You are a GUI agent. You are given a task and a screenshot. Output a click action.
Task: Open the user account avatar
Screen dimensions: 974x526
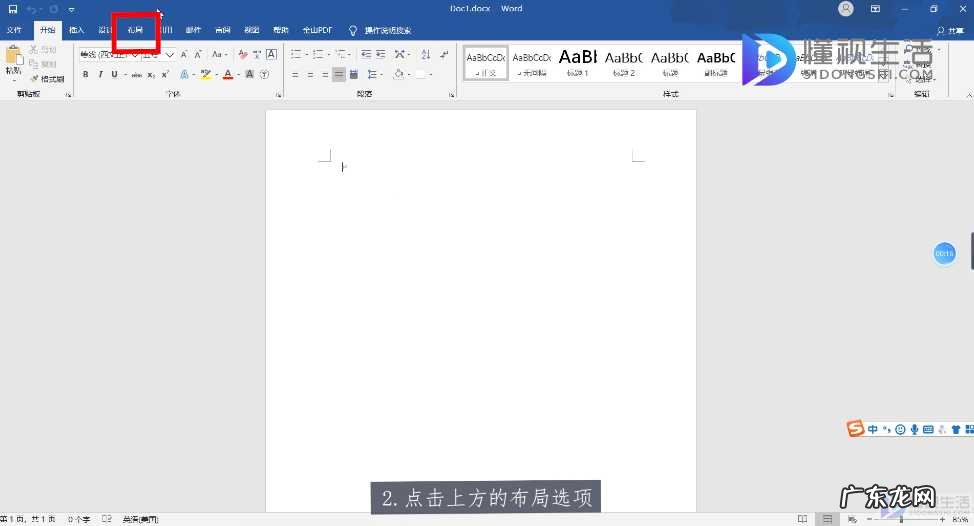tap(845, 9)
